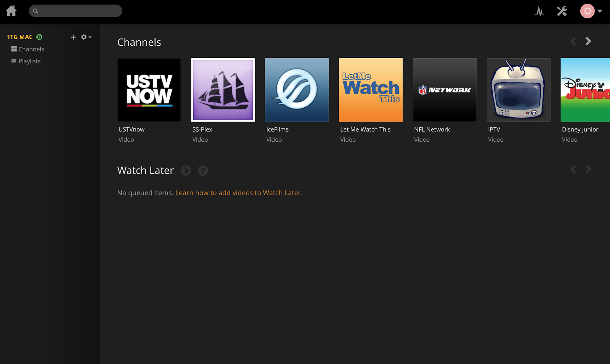The image size is (610, 364).
Task: Open the IceFilms channel thumbnail
Action: (x=297, y=90)
